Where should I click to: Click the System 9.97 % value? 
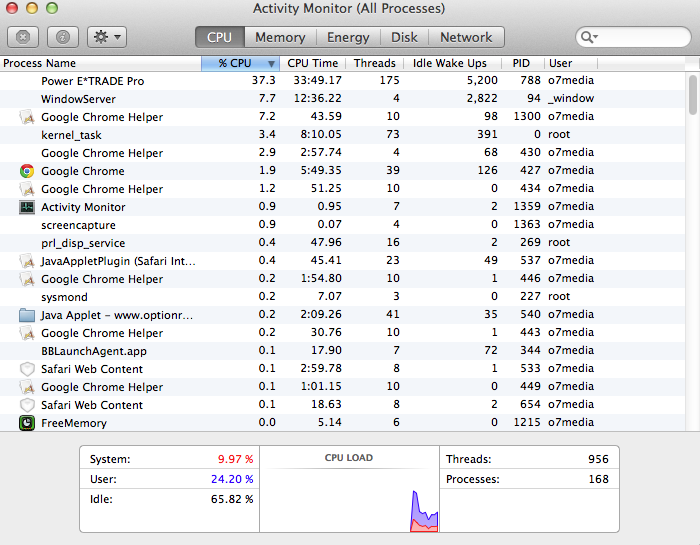click(235, 459)
